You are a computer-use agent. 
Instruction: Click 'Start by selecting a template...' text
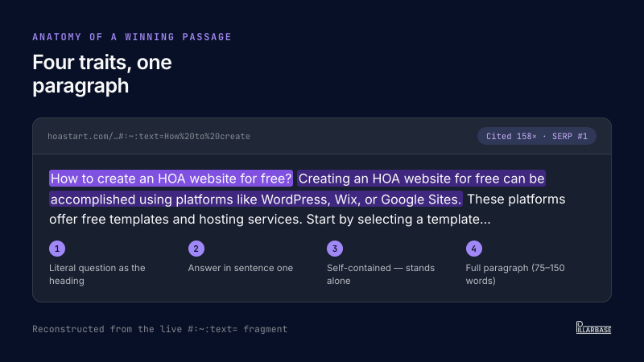click(398, 219)
